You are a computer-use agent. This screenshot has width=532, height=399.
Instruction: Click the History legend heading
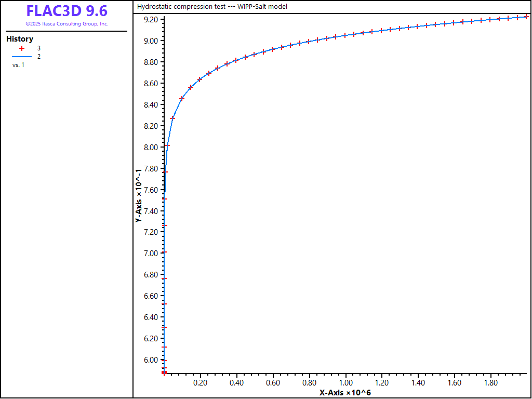pyautogui.click(x=20, y=39)
